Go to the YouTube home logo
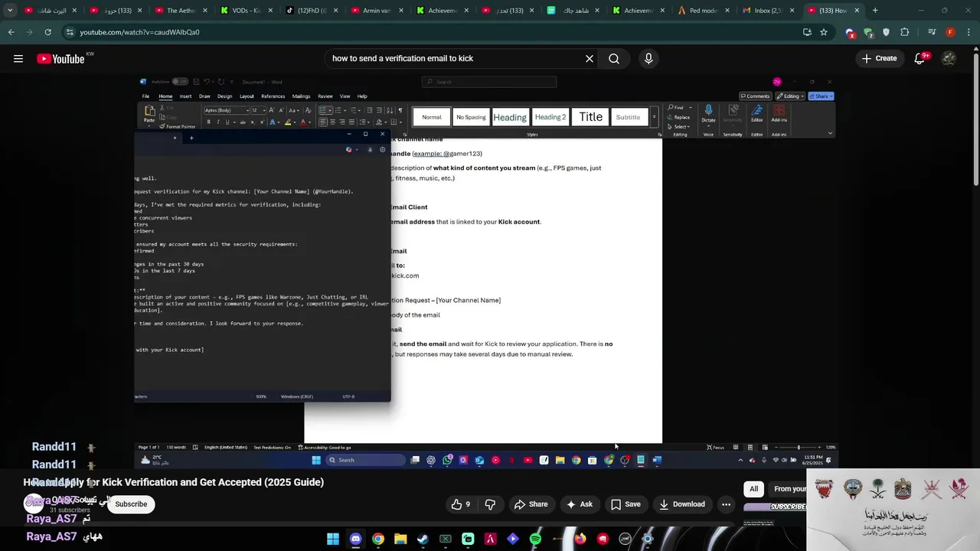 pos(60,58)
